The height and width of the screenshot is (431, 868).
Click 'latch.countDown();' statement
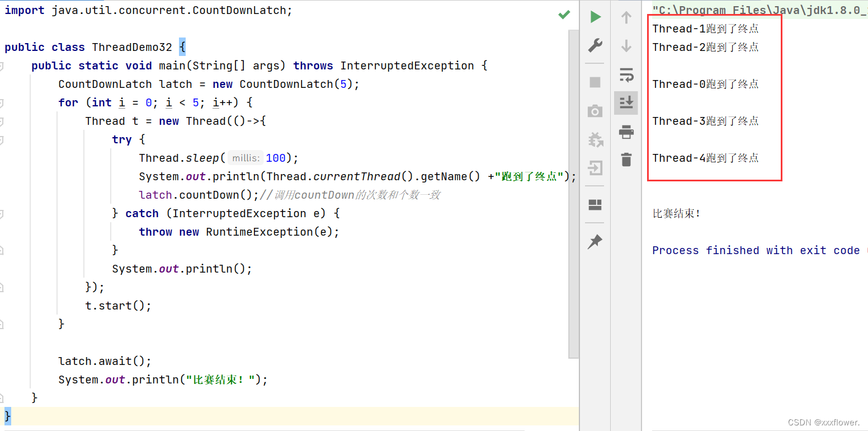click(x=199, y=195)
